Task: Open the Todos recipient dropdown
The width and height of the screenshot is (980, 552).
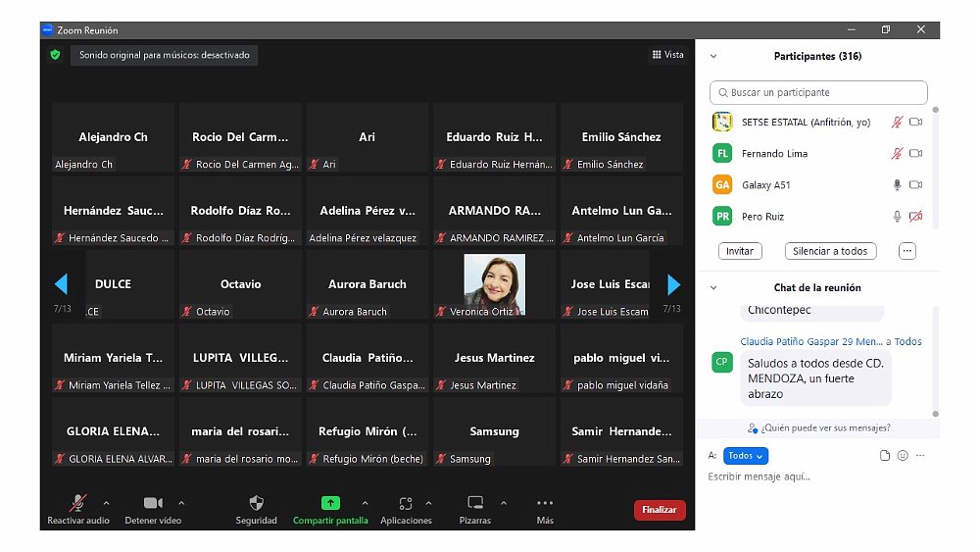Action: coord(746,456)
